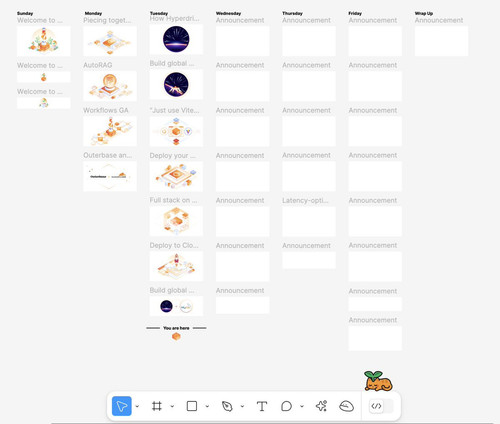Select the "Deploy to Clo..." rocket thumbnail
The height and width of the screenshot is (424, 500).
(x=176, y=266)
